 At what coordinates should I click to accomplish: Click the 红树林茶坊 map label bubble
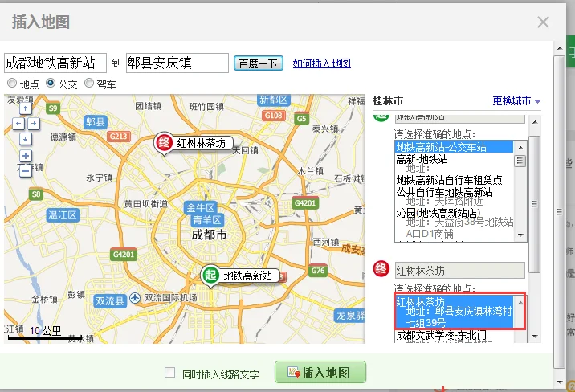click(201, 143)
